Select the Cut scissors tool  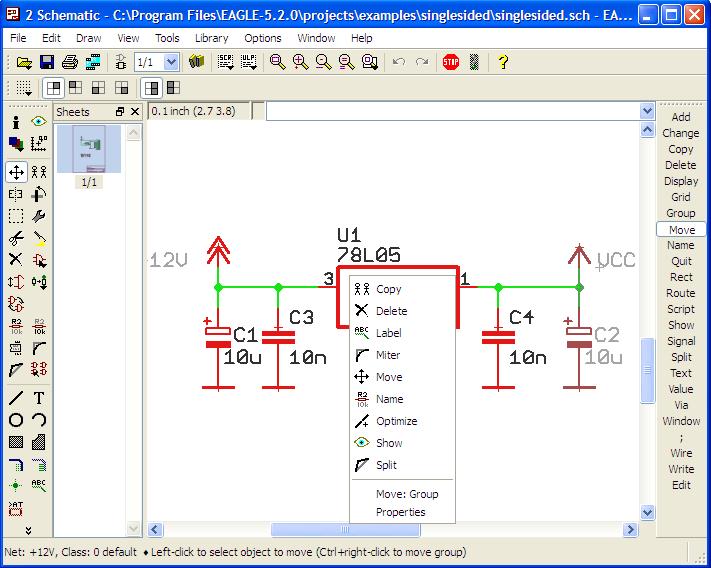pos(16,238)
